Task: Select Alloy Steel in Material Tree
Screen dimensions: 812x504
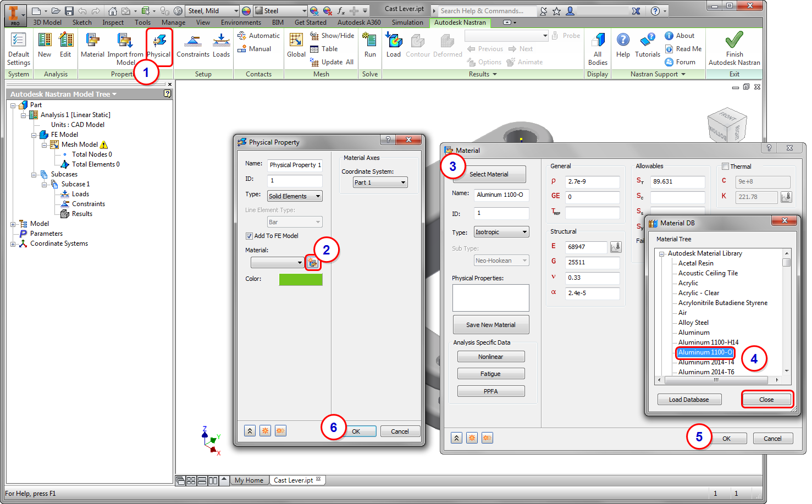Action: [693, 323]
